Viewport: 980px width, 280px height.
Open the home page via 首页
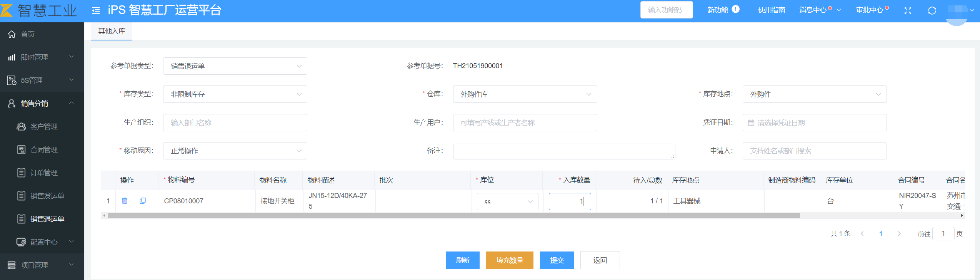(x=27, y=34)
